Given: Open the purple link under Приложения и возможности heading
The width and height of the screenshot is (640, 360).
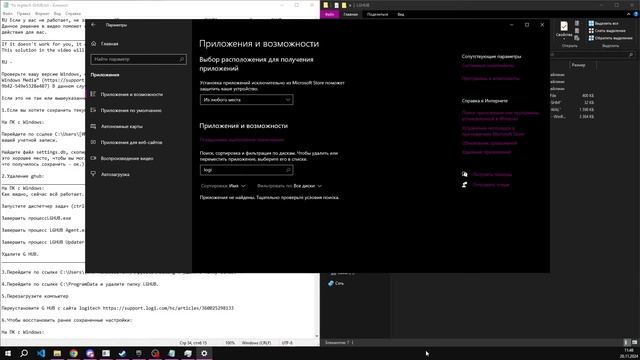Looking at the screenshot, I should coord(242,140).
